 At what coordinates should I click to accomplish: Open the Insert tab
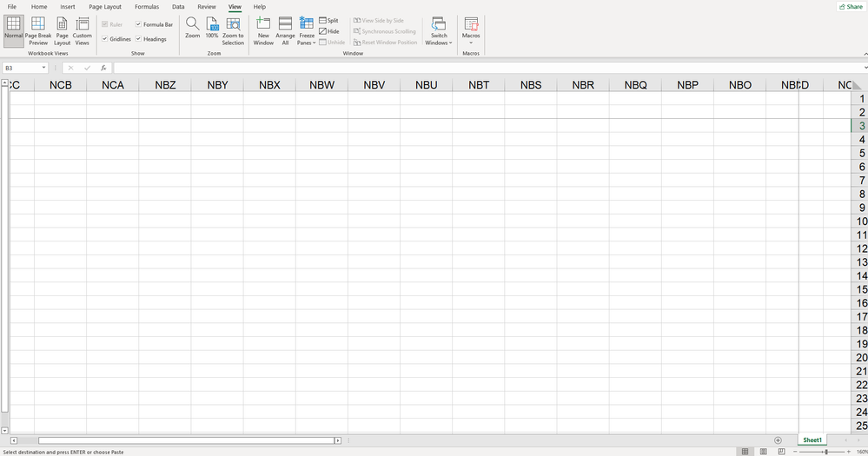(x=68, y=7)
